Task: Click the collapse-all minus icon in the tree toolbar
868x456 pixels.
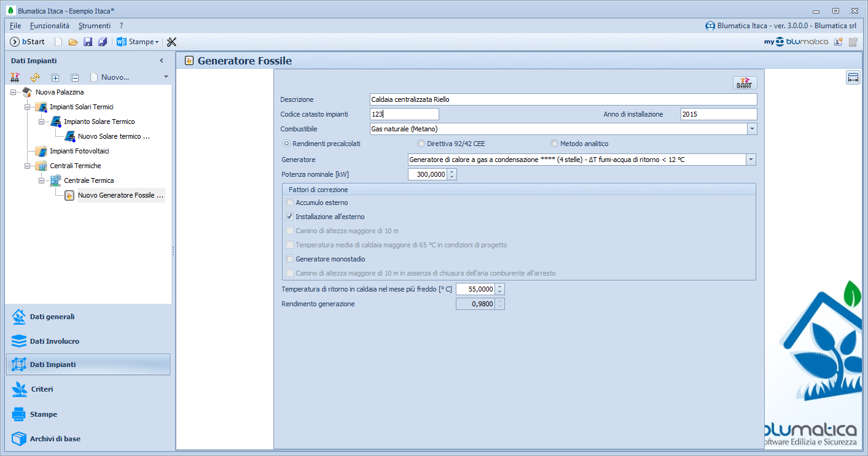Action: (x=75, y=77)
